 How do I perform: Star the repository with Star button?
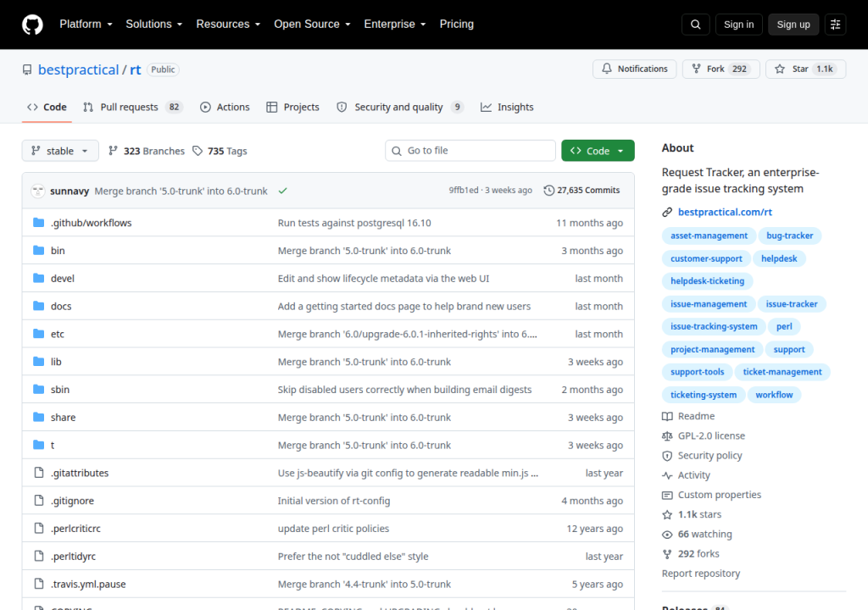(805, 69)
